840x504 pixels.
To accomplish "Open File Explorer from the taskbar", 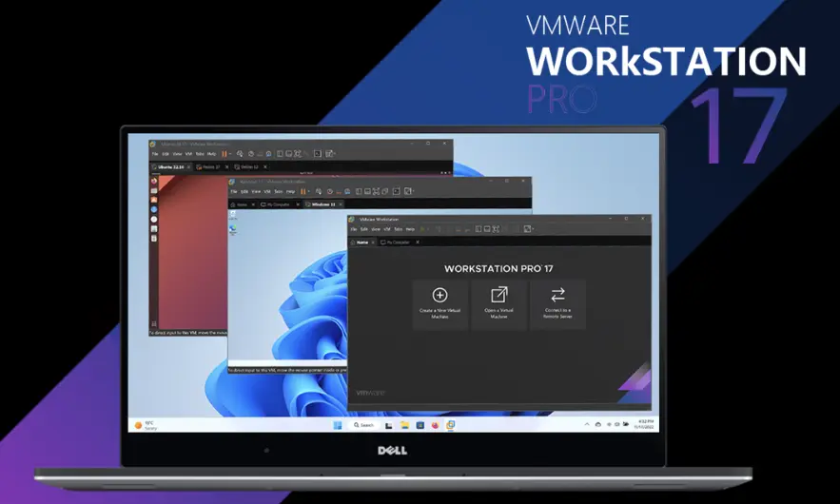I will (x=404, y=424).
